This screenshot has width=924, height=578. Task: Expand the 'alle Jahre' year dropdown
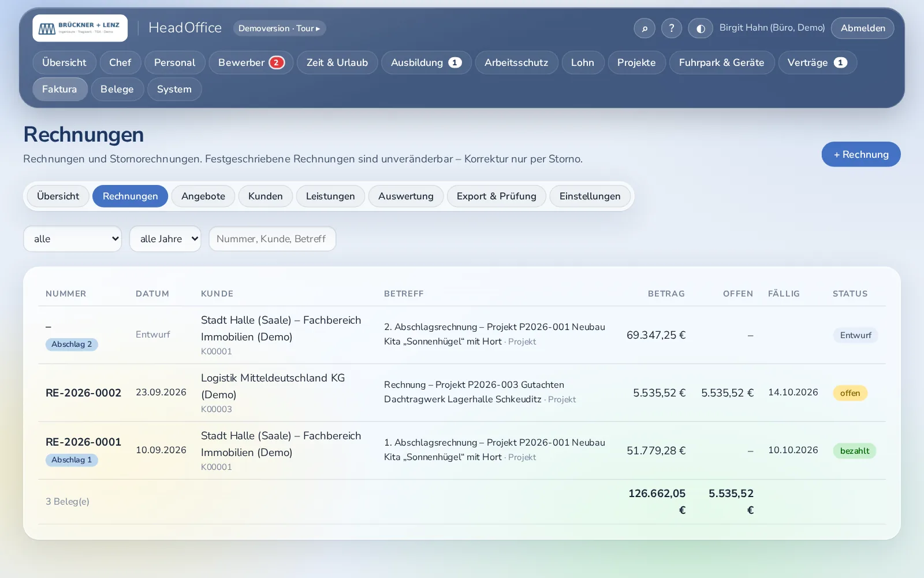165,239
